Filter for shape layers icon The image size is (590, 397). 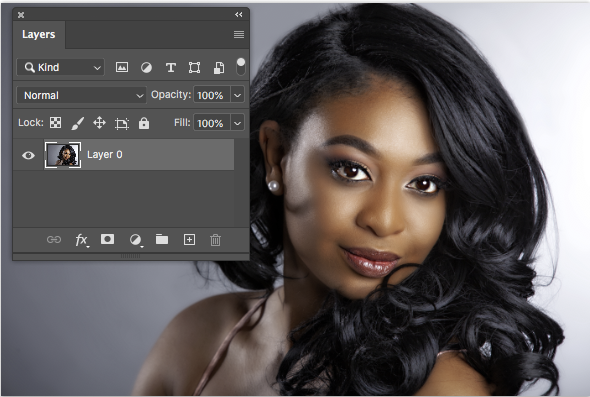point(195,67)
